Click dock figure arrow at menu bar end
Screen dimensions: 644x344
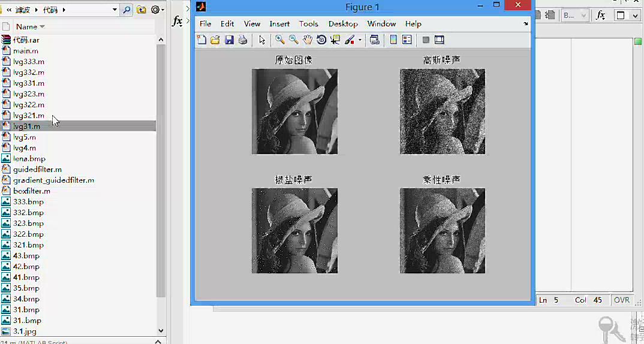[x=526, y=24]
